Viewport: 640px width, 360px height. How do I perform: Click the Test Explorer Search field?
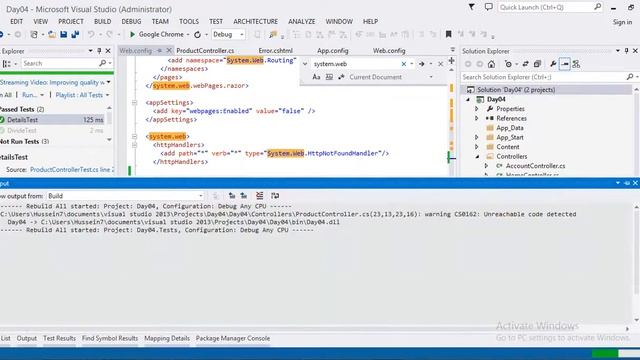point(60,64)
